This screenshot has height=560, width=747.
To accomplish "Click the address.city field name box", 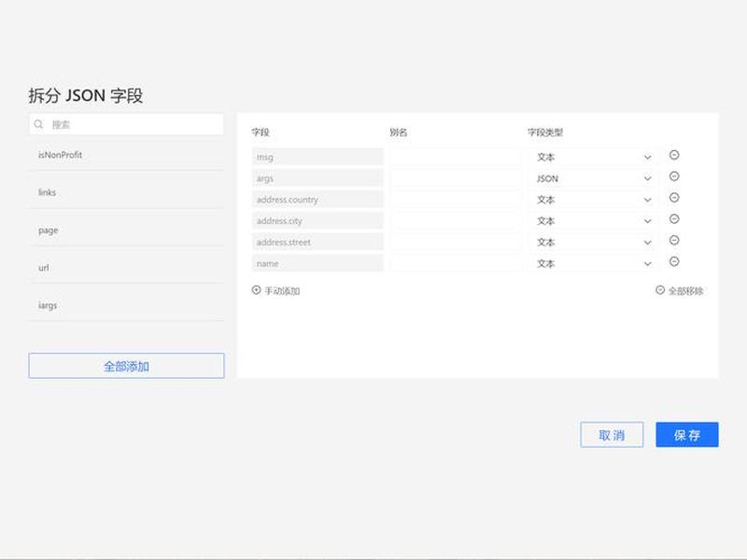I will pyautogui.click(x=317, y=221).
